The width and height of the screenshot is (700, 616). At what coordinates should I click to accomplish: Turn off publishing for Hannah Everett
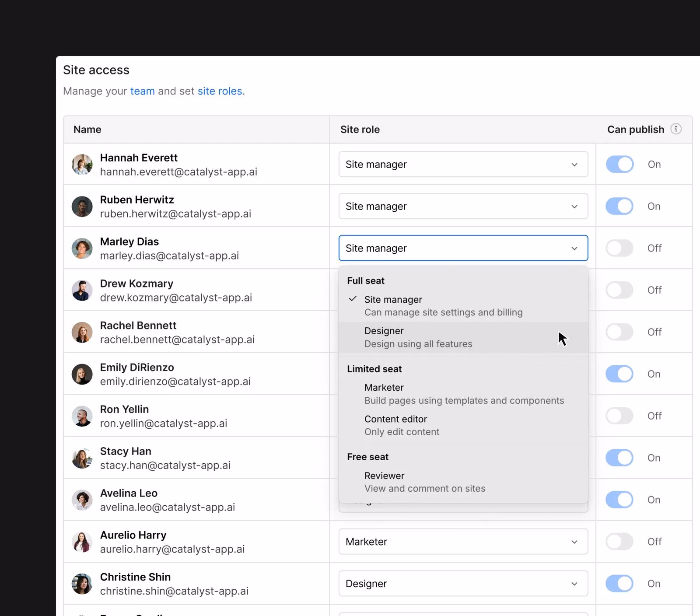[619, 164]
